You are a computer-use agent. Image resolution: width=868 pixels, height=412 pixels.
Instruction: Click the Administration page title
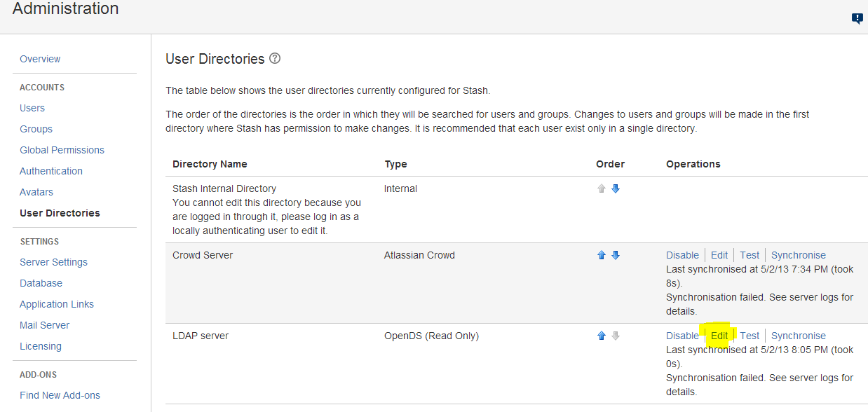tap(66, 8)
